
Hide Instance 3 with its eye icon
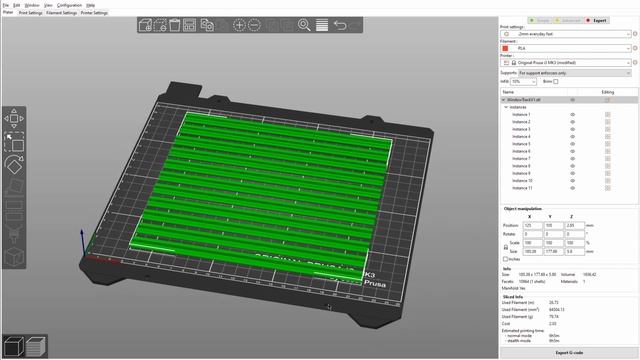tap(572, 129)
